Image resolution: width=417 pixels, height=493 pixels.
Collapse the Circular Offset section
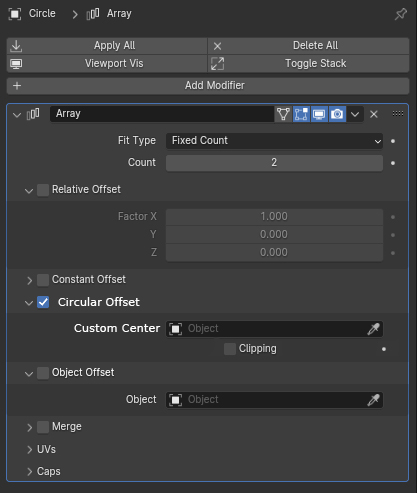[29, 303]
